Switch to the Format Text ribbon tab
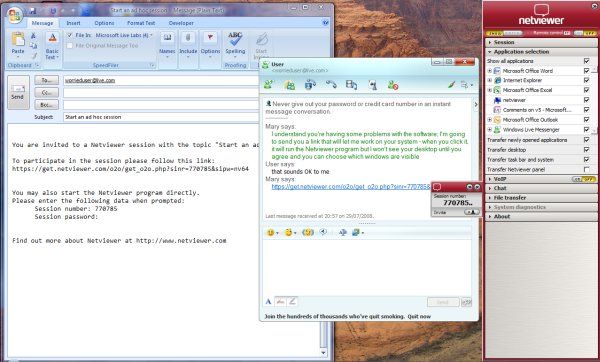The image size is (600, 362). tap(141, 23)
